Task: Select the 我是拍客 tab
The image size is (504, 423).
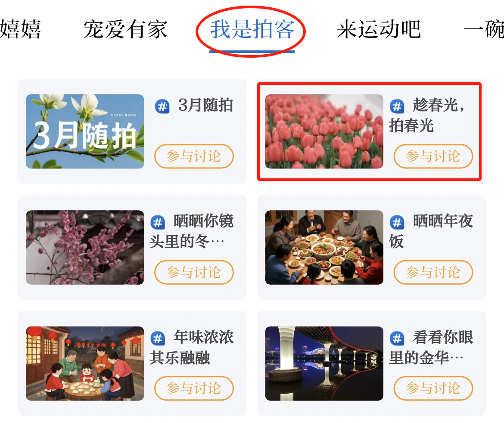Action: (252, 29)
